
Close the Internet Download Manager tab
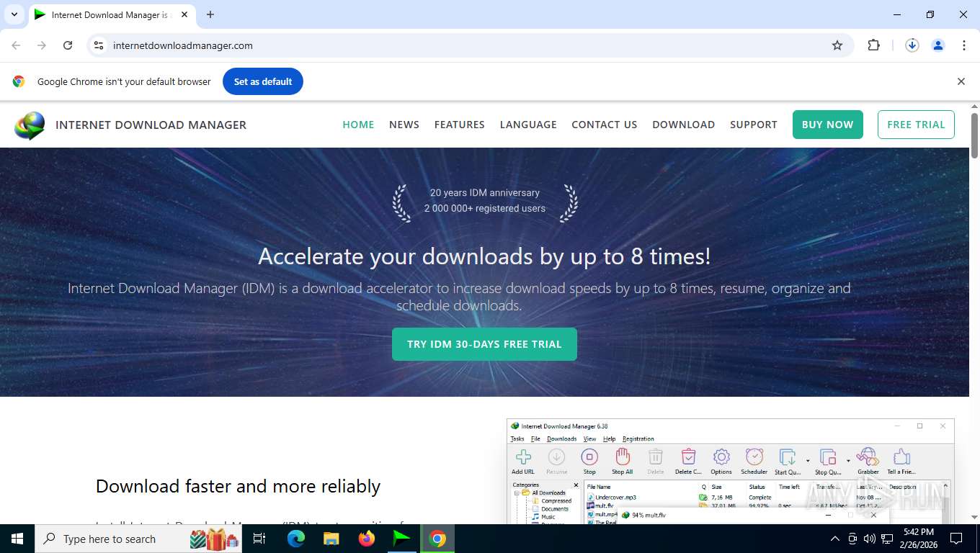pyautogui.click(x=184, y=14)
